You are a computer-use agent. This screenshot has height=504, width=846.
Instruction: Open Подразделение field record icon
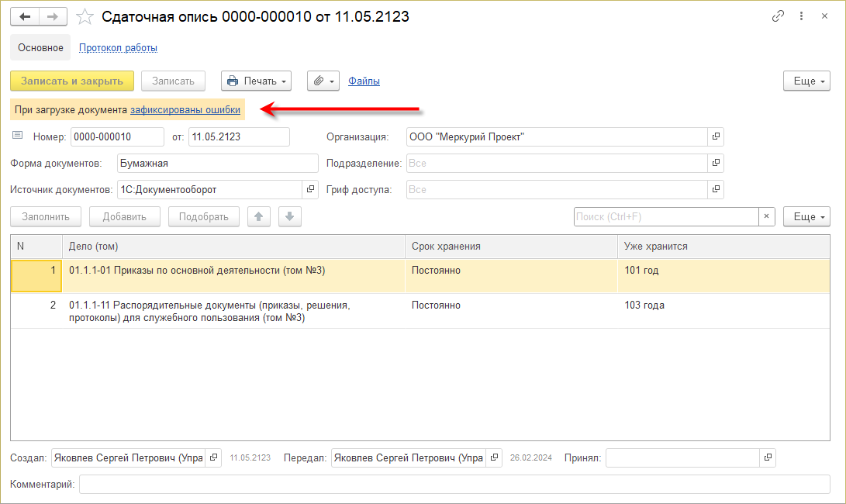point(716,163)
